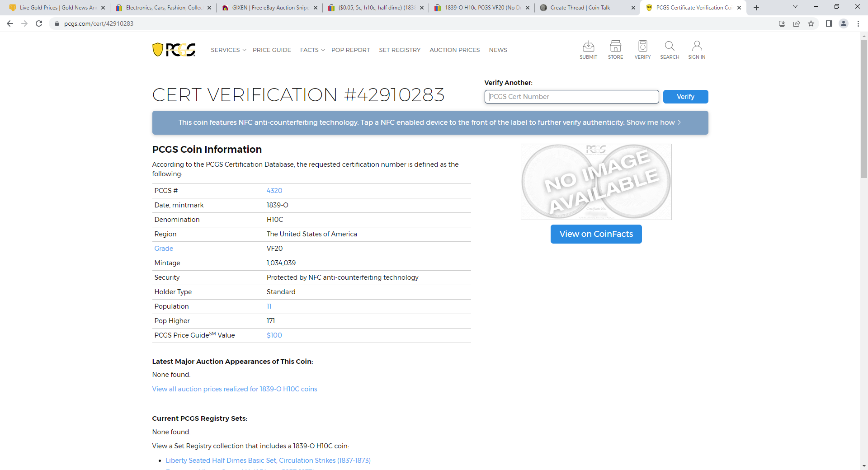Image resolution: width=868 pixels, height=470 pixels.
Task: Click the Grade link
Action: coord(164,249)
